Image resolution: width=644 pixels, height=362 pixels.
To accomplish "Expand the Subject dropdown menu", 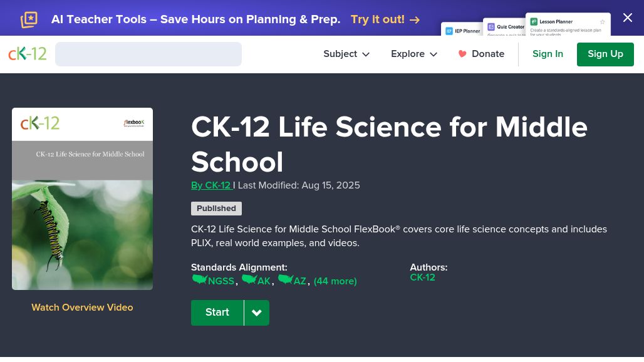I will coord(346,54).
